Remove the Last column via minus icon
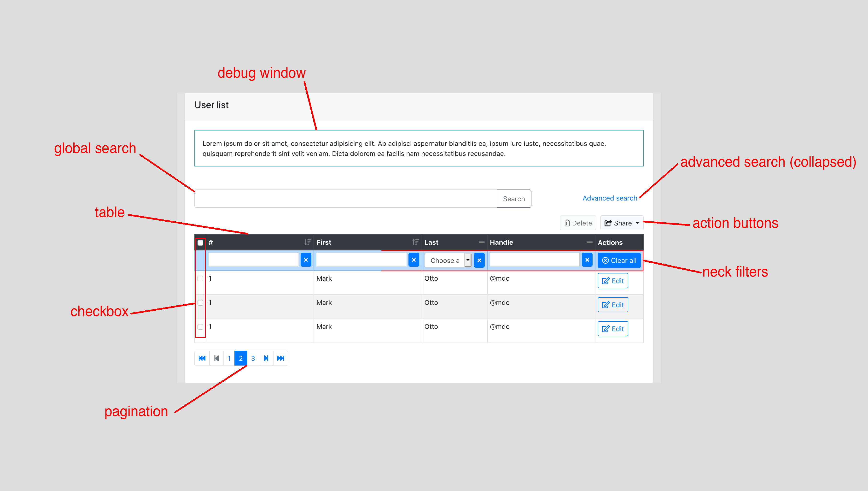Screen dimensions: 868x491 click(x=482, y=242)
